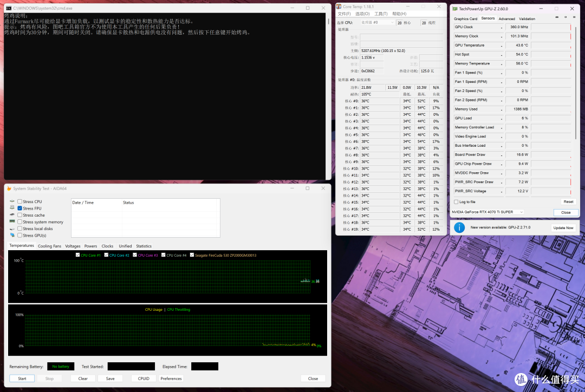The width and height of the screenshot is (585, 392).
Task: Click GPU-Z refresh icon near tabs
Action: (565, 17)
